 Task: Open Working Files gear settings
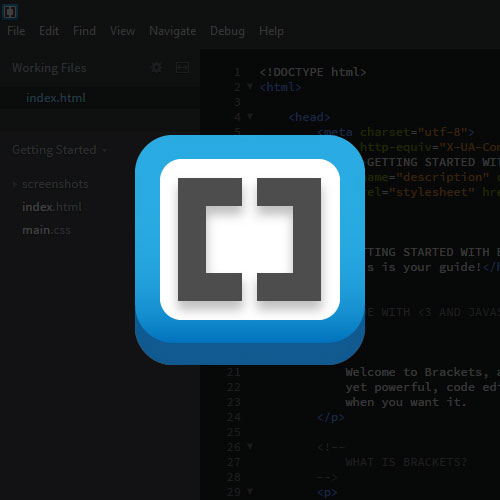click(x=156, y=68)
